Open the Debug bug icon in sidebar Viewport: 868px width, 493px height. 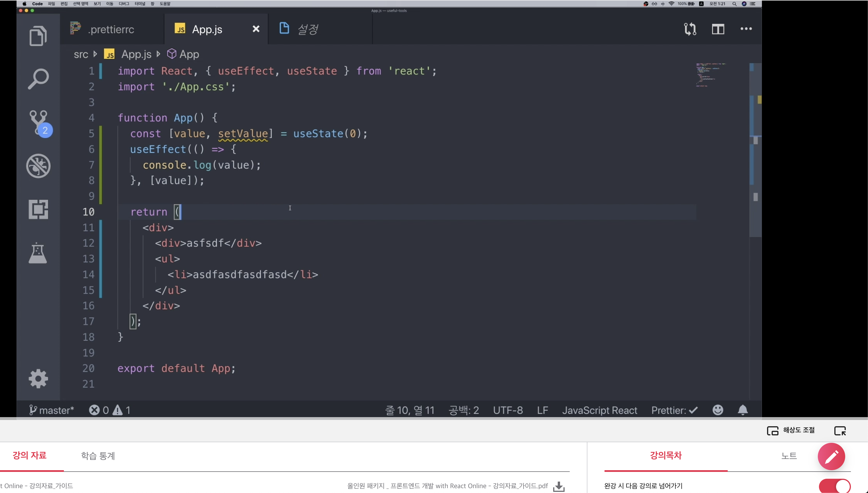point(38,166)
